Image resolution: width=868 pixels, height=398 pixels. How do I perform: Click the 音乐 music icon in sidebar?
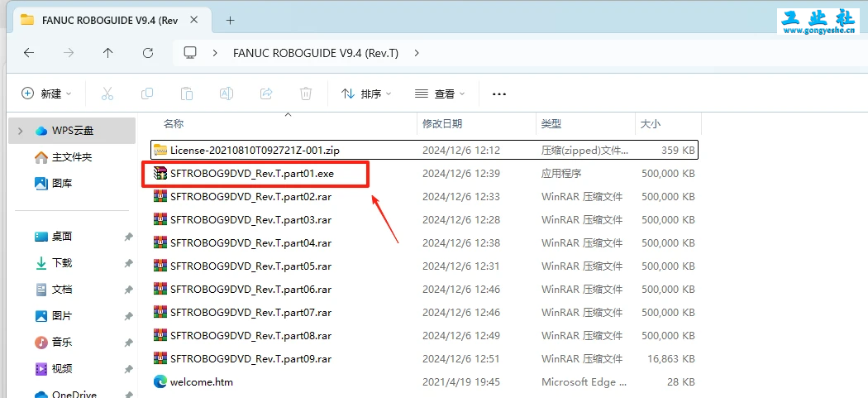41,343
